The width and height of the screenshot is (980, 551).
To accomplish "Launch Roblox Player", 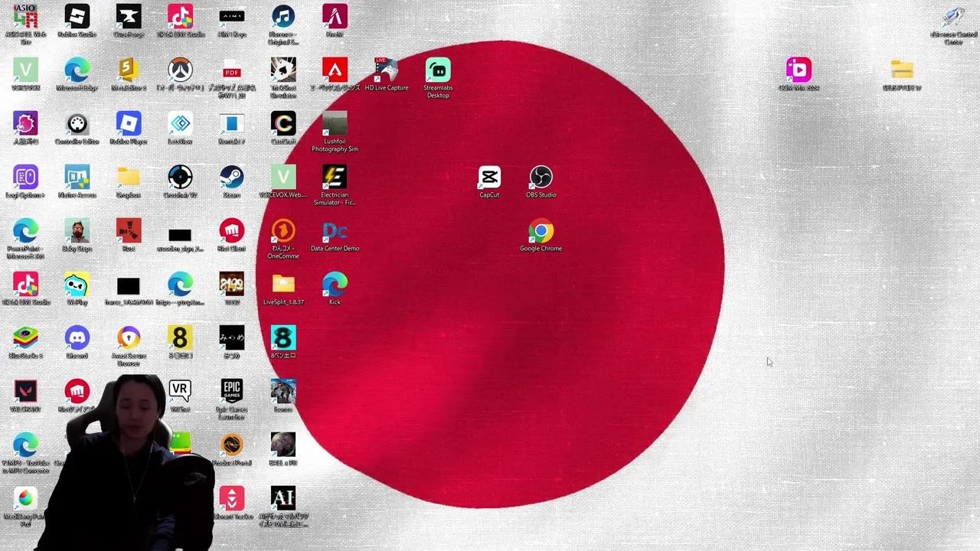I will click(129, 124).
